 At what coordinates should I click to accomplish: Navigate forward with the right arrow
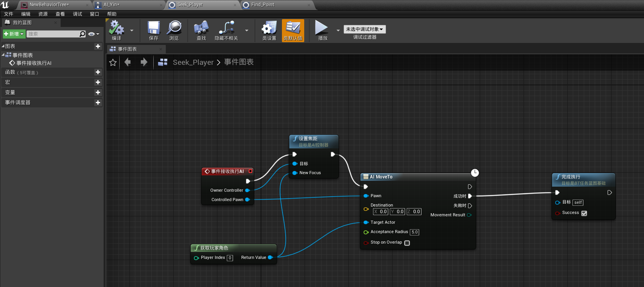tap(144, 62)
